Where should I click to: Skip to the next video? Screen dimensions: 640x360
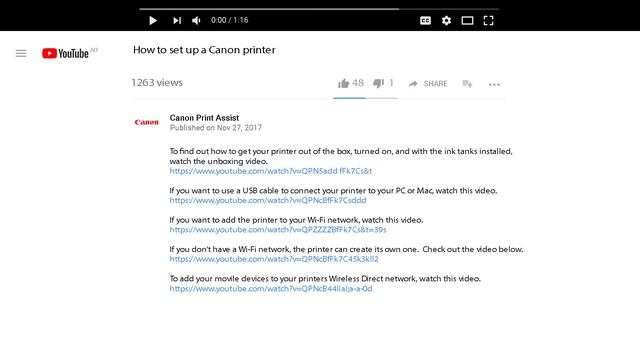[x=177, y=20]
